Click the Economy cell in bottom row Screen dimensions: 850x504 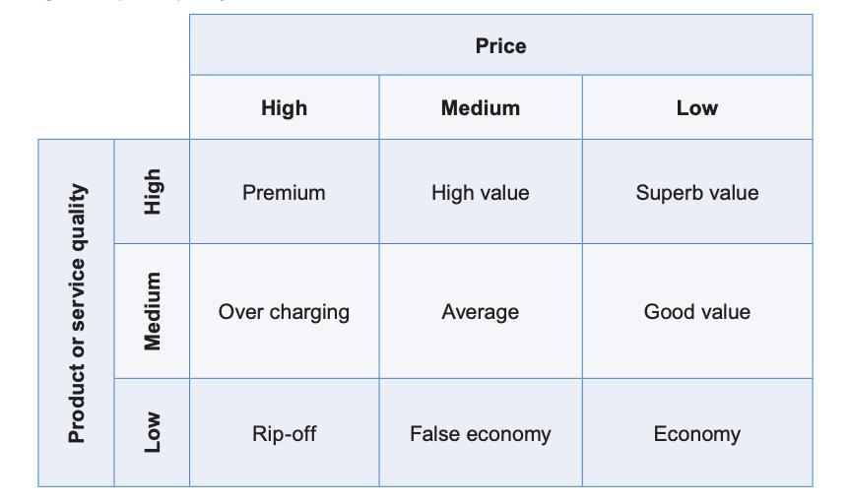[x=696, y=433]
